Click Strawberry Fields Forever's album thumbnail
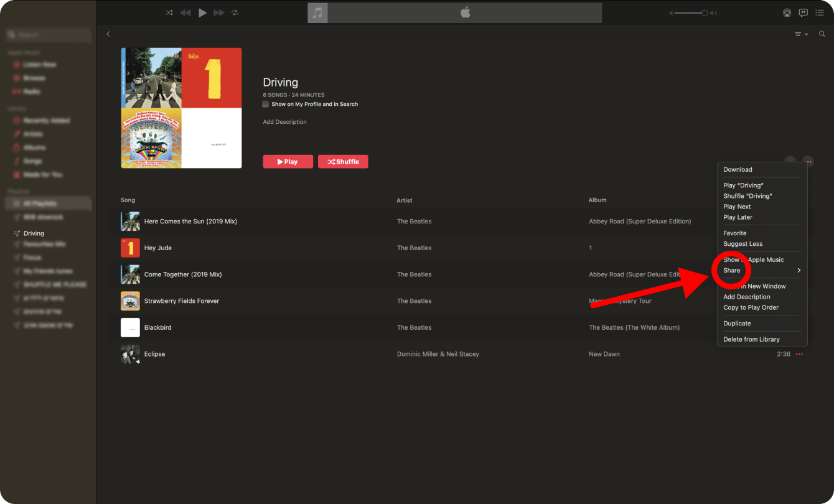Screen dimensions: 834x504 point(130,301)
